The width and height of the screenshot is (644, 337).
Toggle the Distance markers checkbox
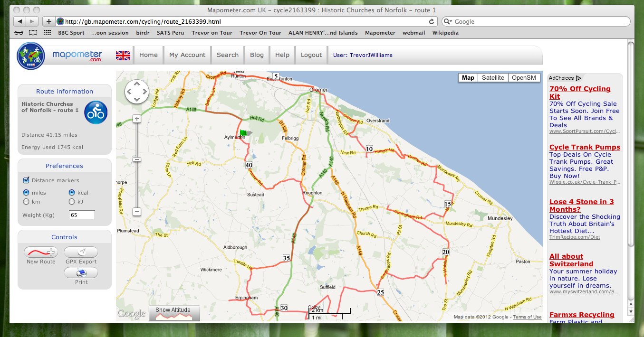[x=27, y=180]
